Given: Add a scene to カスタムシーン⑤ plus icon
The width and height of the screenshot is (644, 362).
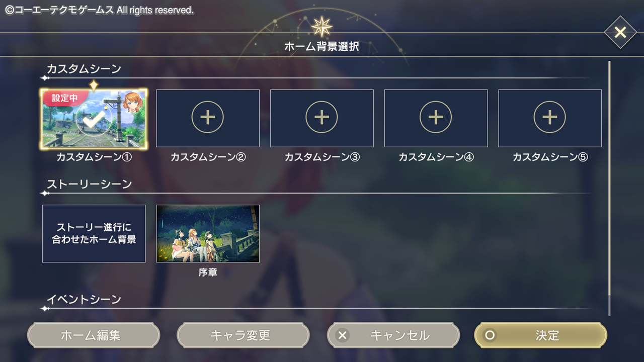Looking at the screenshot, I should [550, 117].
